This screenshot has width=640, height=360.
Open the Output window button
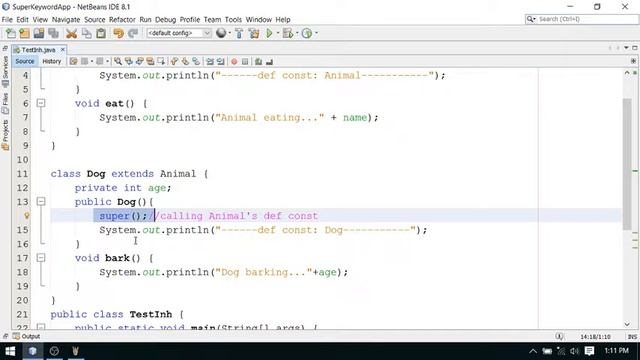click(x=27, y=336)
